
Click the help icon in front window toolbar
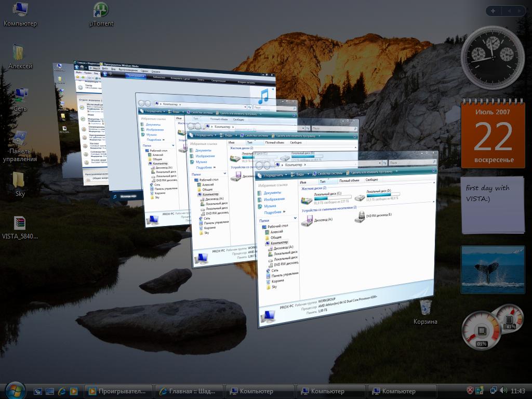(434, 170)
